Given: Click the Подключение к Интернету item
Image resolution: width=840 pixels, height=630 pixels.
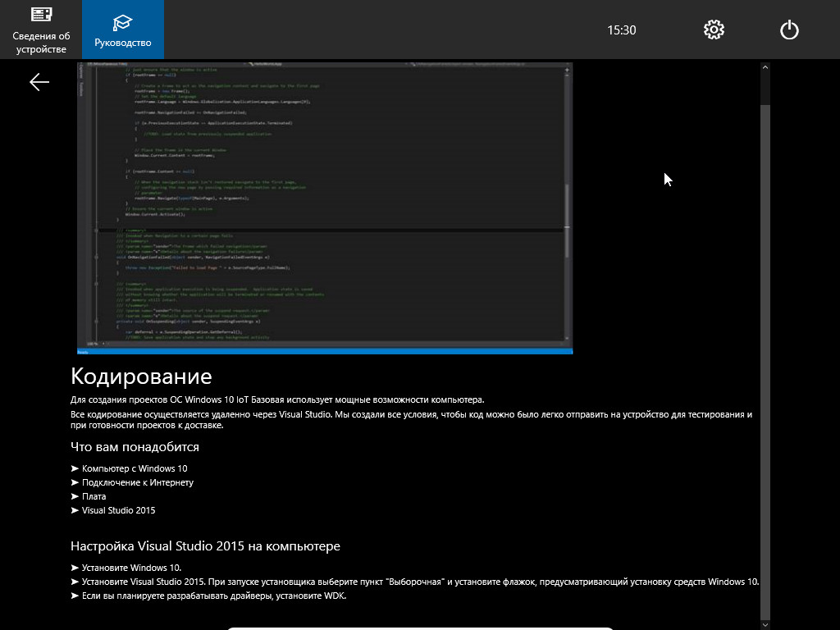Looking at the screenshot, I should point(132,482).
